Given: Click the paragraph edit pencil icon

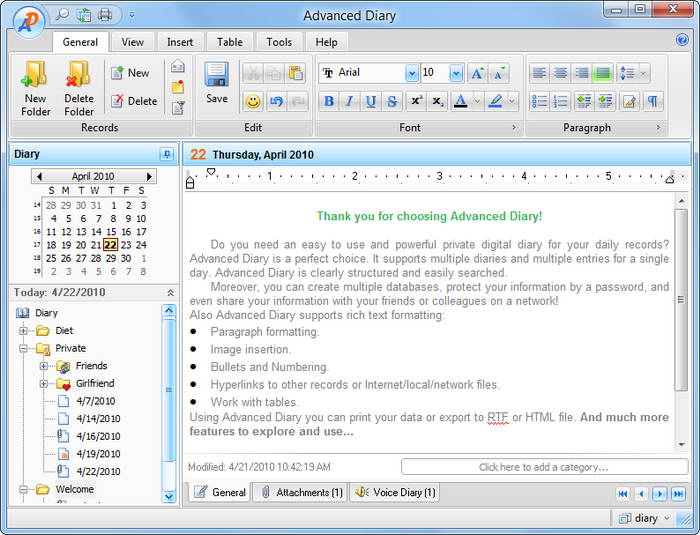Looking at the screenshot, I should click(629, 101).
